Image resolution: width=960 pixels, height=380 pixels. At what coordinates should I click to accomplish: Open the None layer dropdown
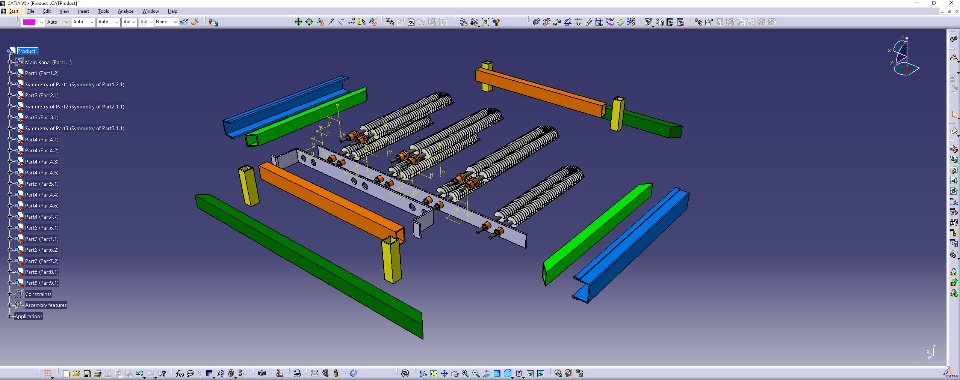click(x=167, y=22)
